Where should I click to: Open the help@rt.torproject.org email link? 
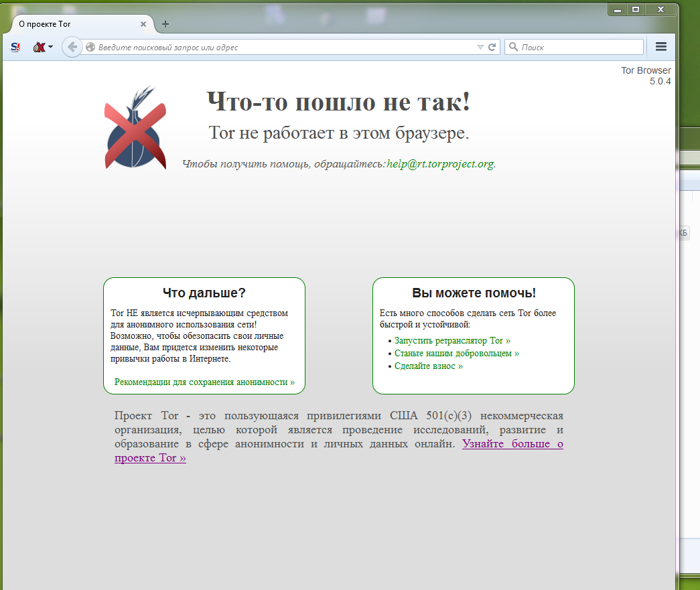(x=440, y=163)
